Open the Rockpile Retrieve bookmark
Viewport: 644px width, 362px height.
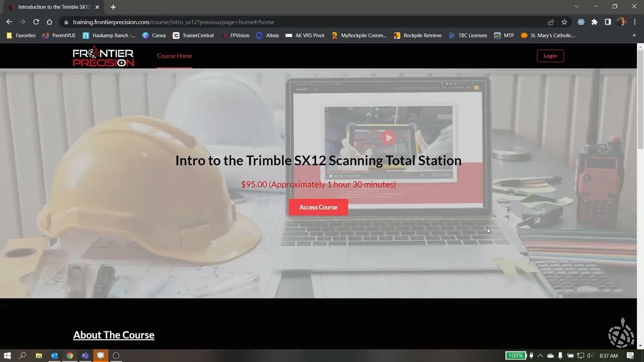418,36
